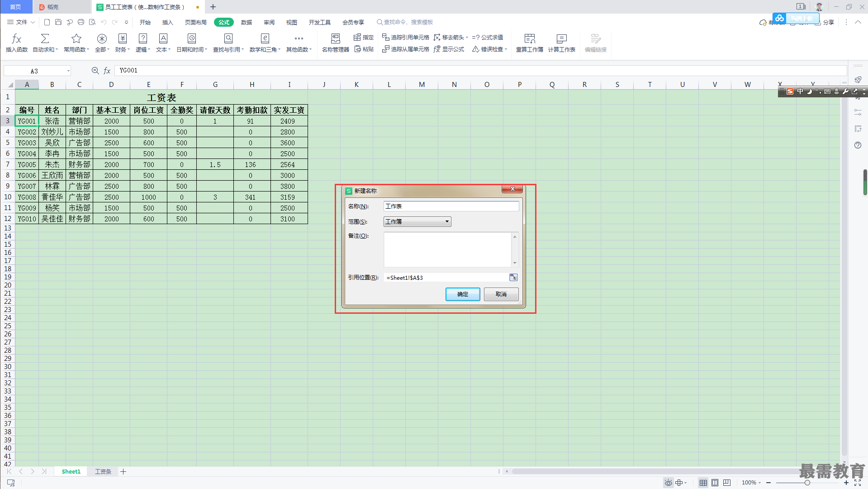Screen dimensions: 868x489
Task: Open the All functions icon
Action: (x=102, y=39)
